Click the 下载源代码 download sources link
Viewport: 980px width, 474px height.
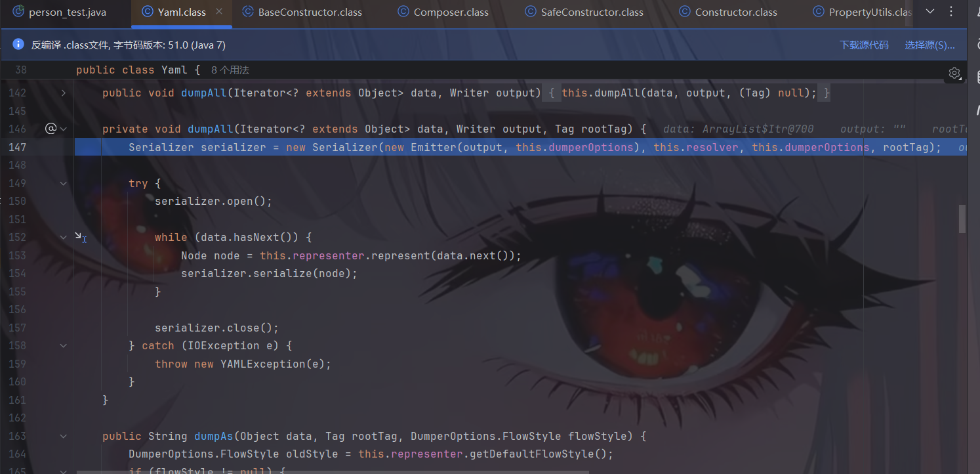coord(864,45)
